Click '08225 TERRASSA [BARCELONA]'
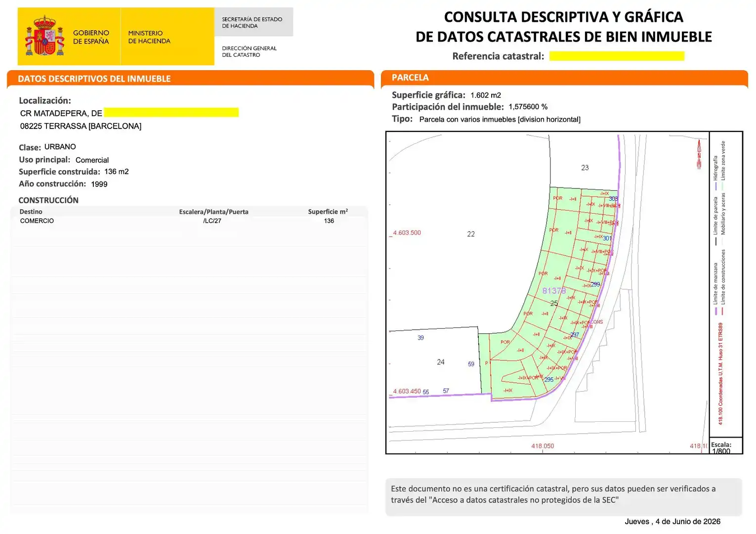Image resolution: width=756 pixels, height=534 pixels. click(x=81, y=126)
